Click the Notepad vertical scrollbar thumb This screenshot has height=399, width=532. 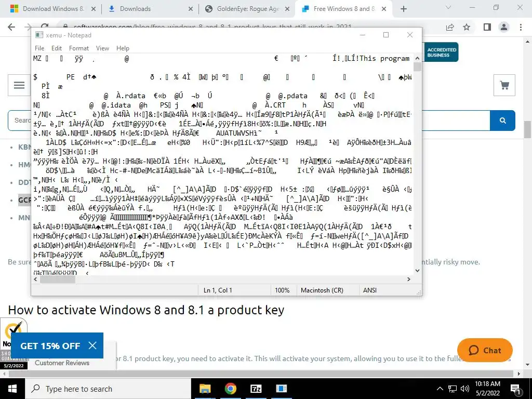[417, 67]
